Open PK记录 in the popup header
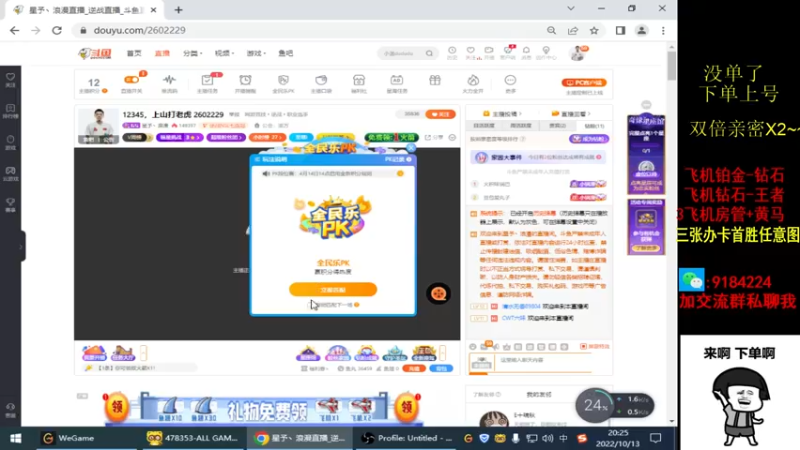 pyautogui.click(x=397, y=159)
